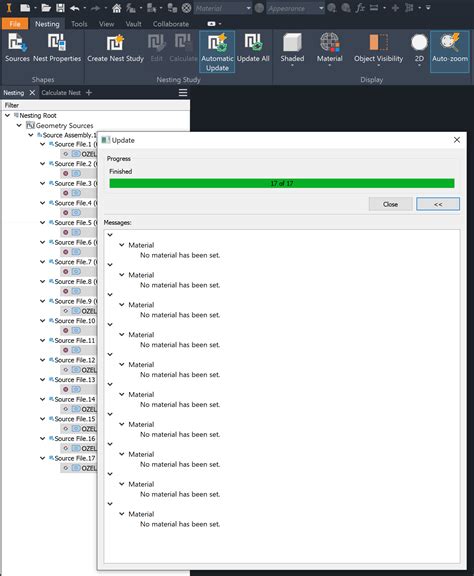
Task: Toggle Automatic Update in the ribbon
Action: [217, 51]
